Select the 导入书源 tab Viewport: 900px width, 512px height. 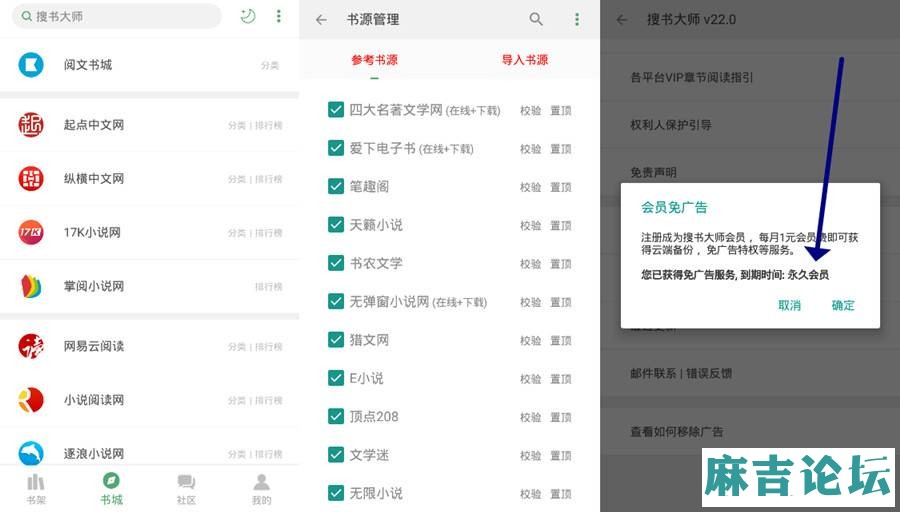[x=525, y=60]
